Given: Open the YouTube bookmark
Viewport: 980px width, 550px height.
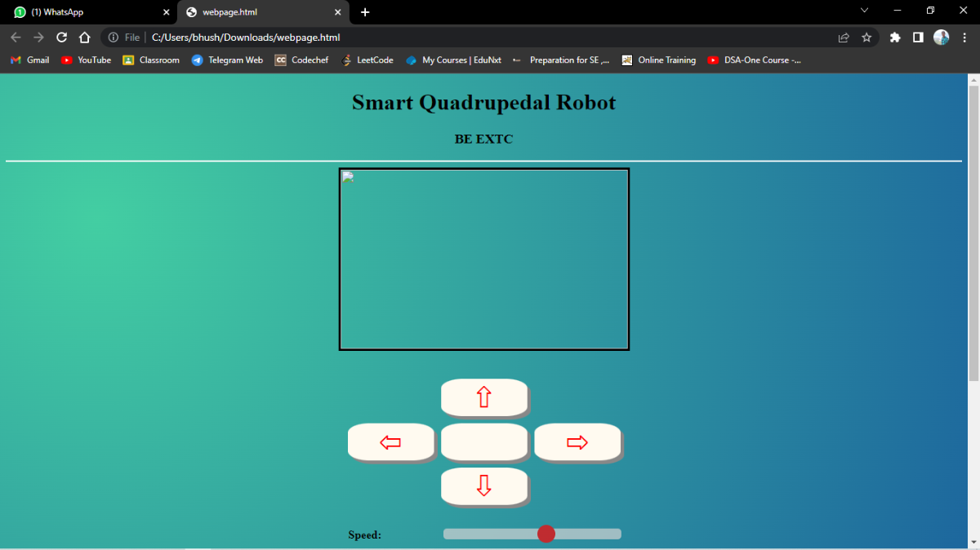Looking at the screenshot, I should pyautogui.click(x=86, y=60).
